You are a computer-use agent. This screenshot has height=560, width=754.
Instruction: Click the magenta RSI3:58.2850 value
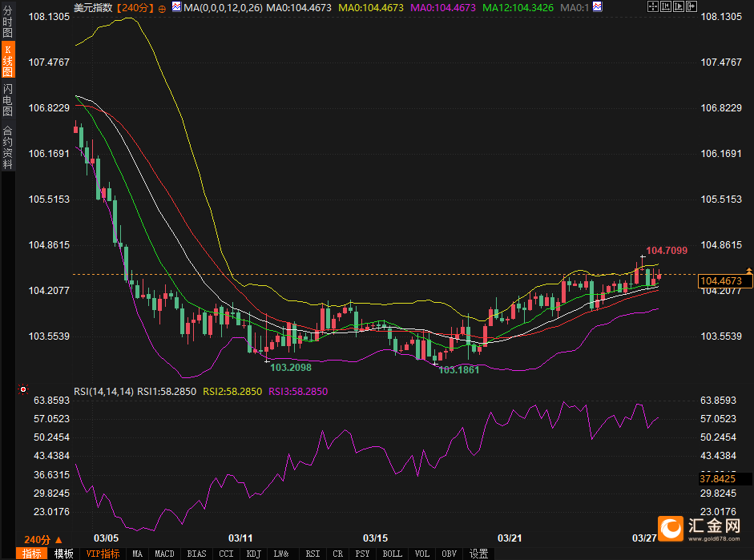tap(298, 391)
